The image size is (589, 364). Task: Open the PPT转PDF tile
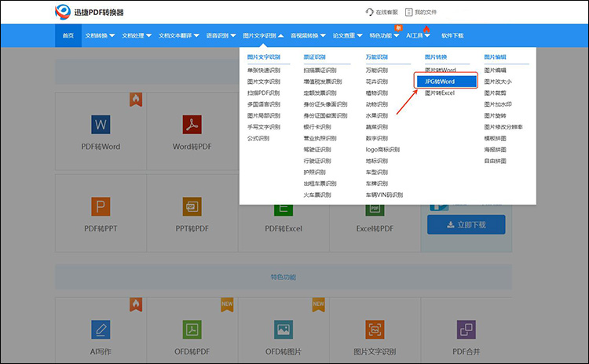tap(192, 206)
